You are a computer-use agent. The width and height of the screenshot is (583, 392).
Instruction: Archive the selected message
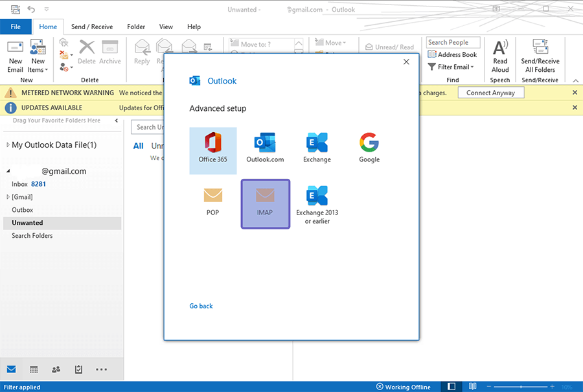pos(110,52)
